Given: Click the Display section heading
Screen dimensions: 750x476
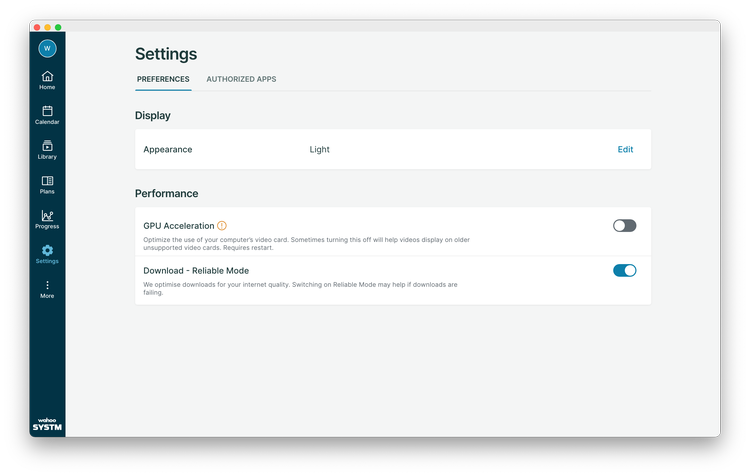Looking at the screenshot, I should (153, 115).
